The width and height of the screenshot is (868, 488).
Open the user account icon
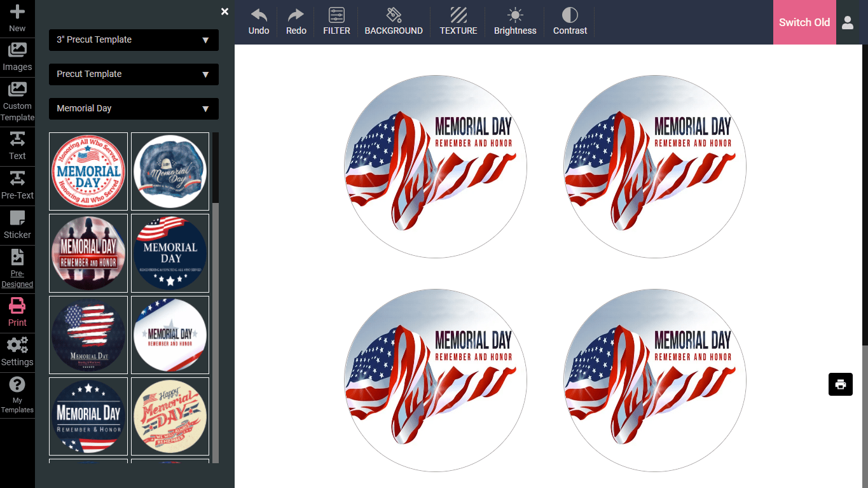848,22
